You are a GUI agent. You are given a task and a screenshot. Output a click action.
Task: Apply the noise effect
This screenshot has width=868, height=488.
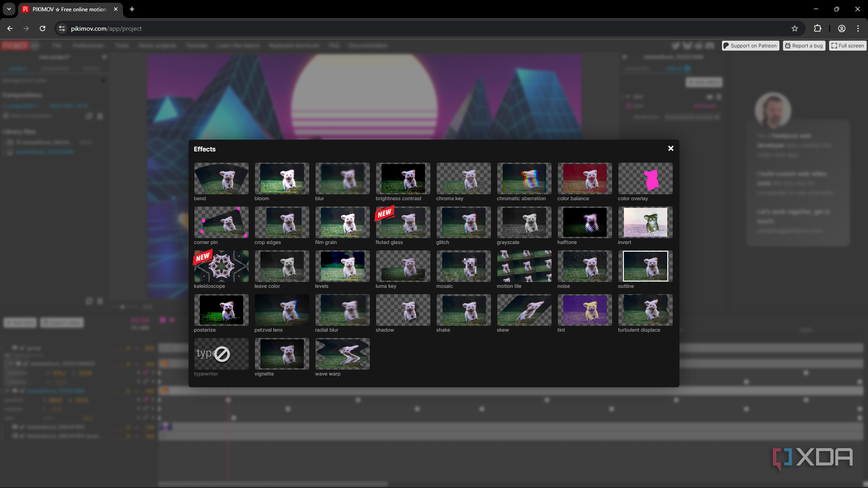click(x=585, y=266)
